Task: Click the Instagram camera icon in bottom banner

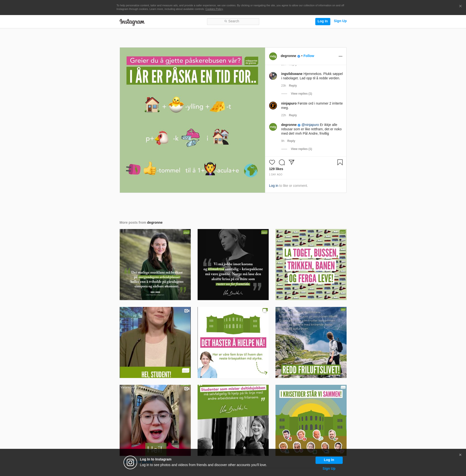Action: [130, 462]
